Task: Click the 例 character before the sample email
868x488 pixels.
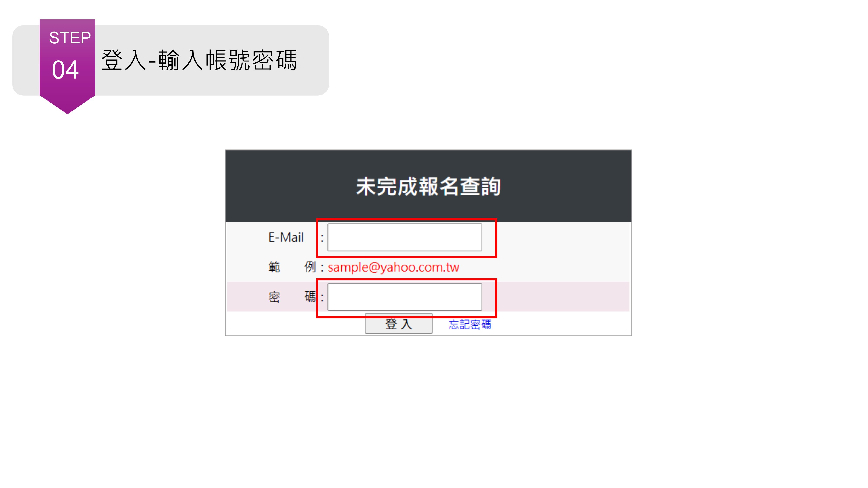Action: 310,267
